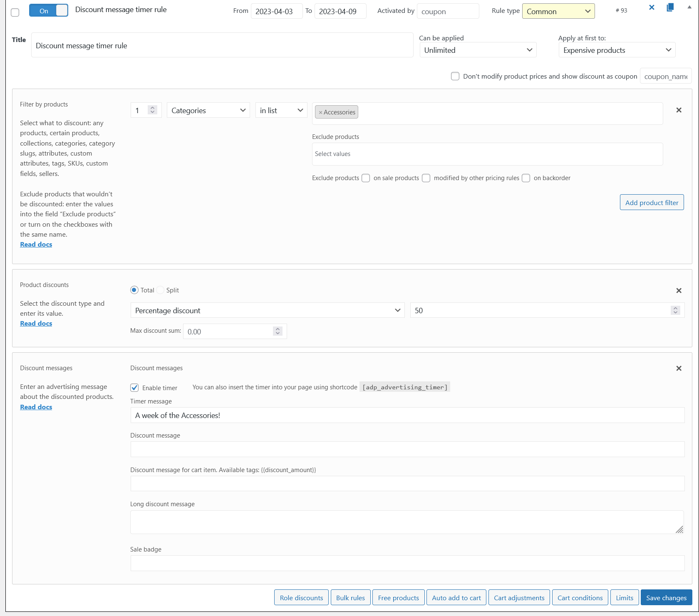Screen dimensions: 699x616
Task: Select the Total radio option
Action: point(134,290)
